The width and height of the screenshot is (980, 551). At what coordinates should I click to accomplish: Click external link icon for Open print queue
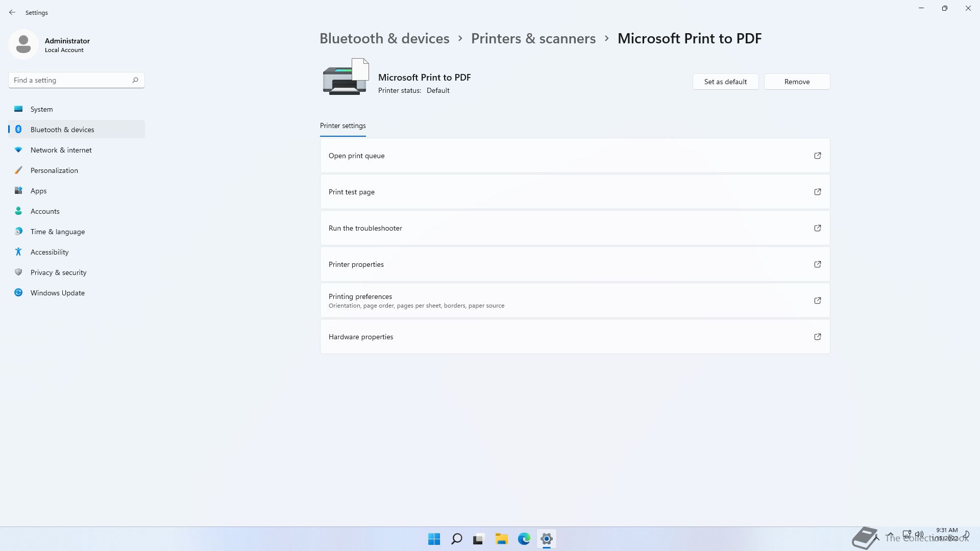[x=818, y=156]
